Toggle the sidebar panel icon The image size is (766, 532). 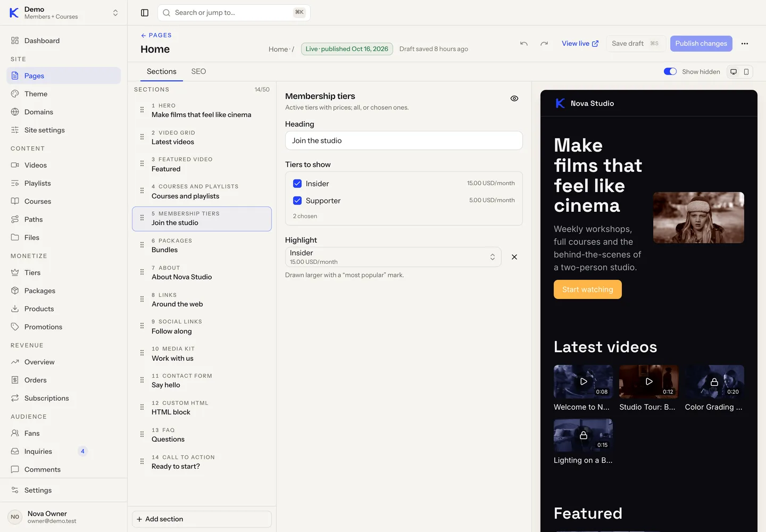145,13
